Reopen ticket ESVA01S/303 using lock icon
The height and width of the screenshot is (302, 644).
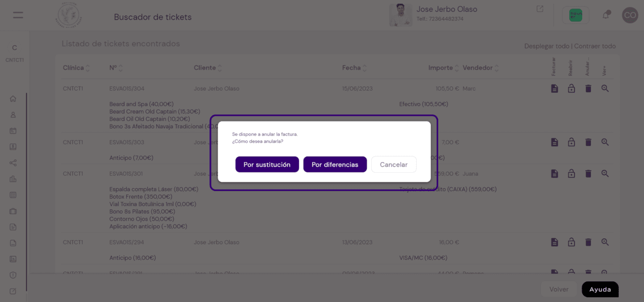point(571,142)
